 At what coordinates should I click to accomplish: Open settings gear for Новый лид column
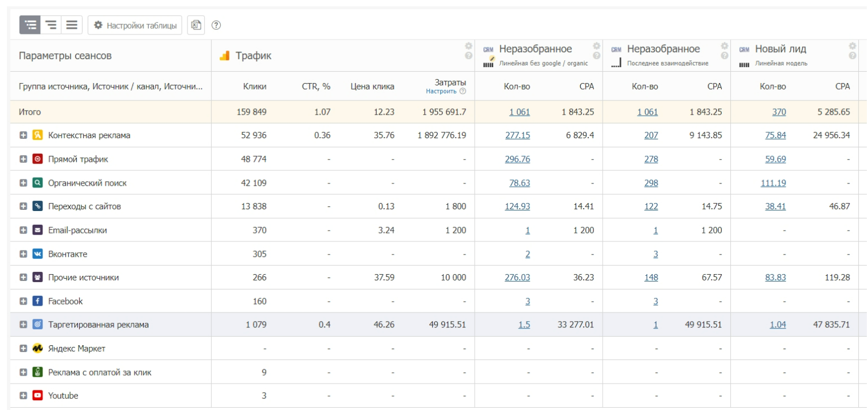pyautogui.click(x=853, y=46)
